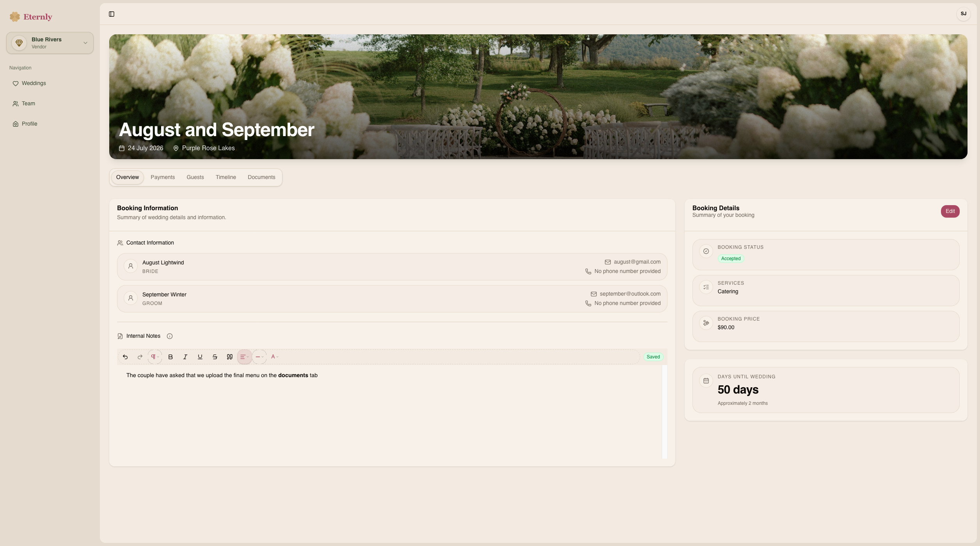This screenshot has height=546, width=980.
Task: Open the SJ user avatar menu
Action: (963, 14)
